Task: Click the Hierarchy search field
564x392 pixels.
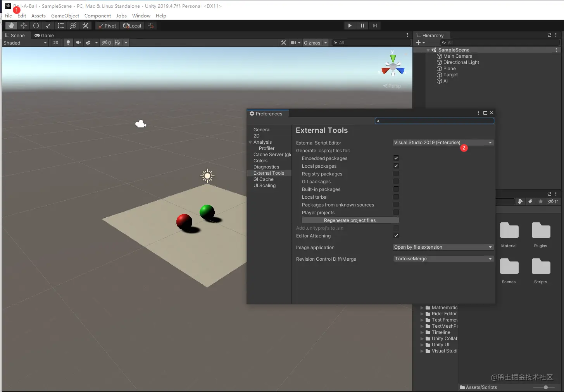Action: coord(499,43)
